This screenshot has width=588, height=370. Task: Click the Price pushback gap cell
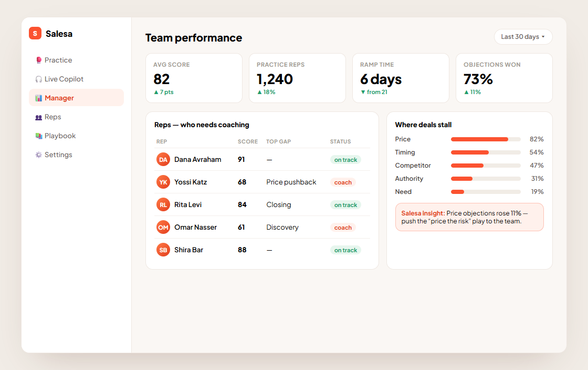(x=291, y=182)
